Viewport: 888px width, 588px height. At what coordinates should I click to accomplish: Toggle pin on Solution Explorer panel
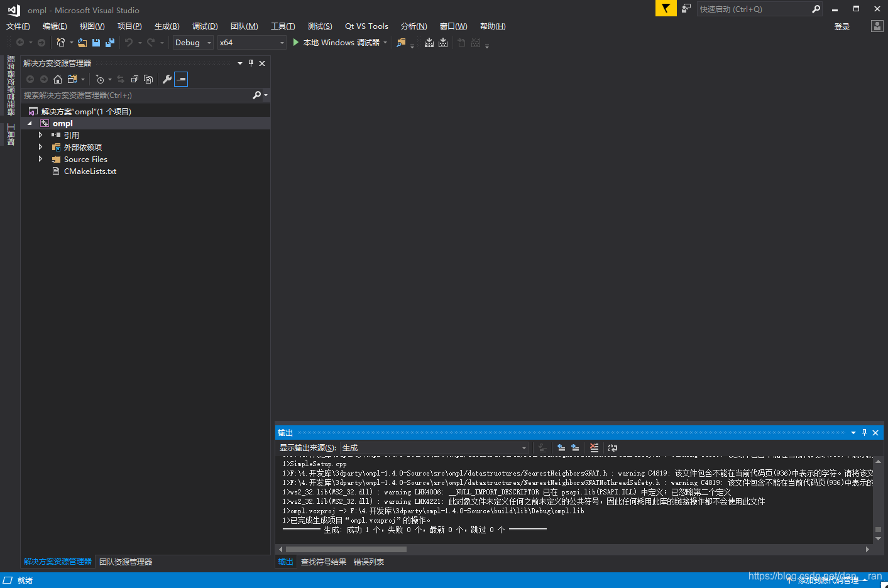coord(251,63)
